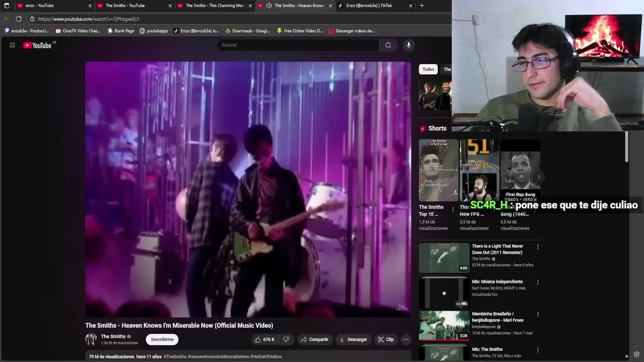Open options for 'Mambinho Brasileño' video

click(537, 314)
